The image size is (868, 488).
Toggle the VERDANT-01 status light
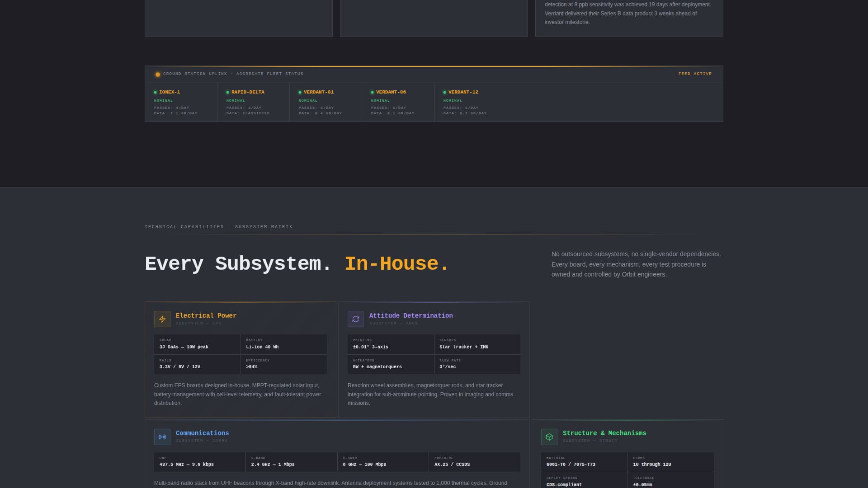tap(299, 92)
